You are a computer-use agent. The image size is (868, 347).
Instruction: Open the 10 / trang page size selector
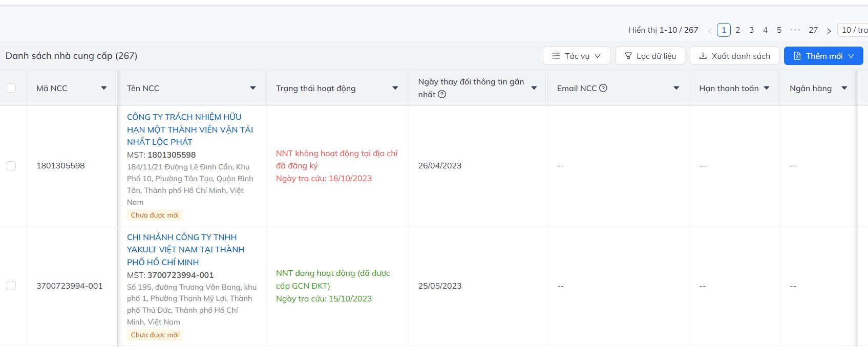pos(854,30)
